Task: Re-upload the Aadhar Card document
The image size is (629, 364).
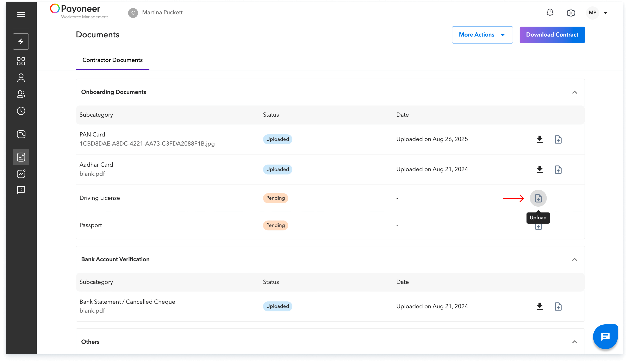Action: coord(558,170)
